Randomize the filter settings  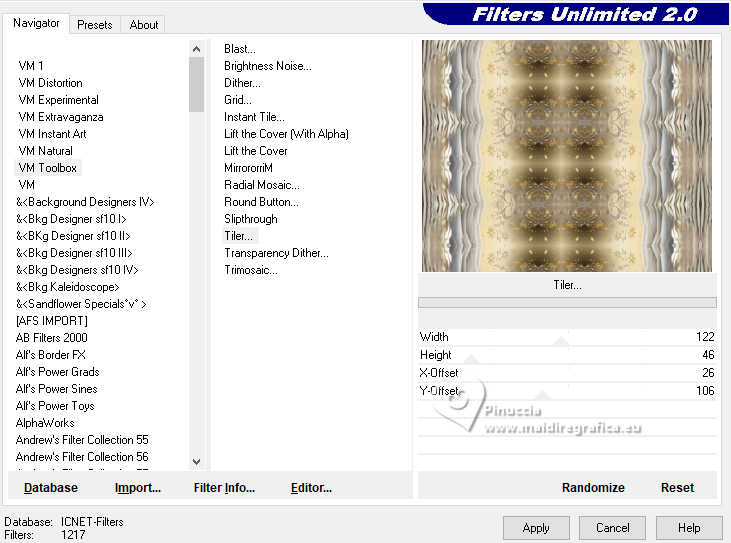click(593, 488)
